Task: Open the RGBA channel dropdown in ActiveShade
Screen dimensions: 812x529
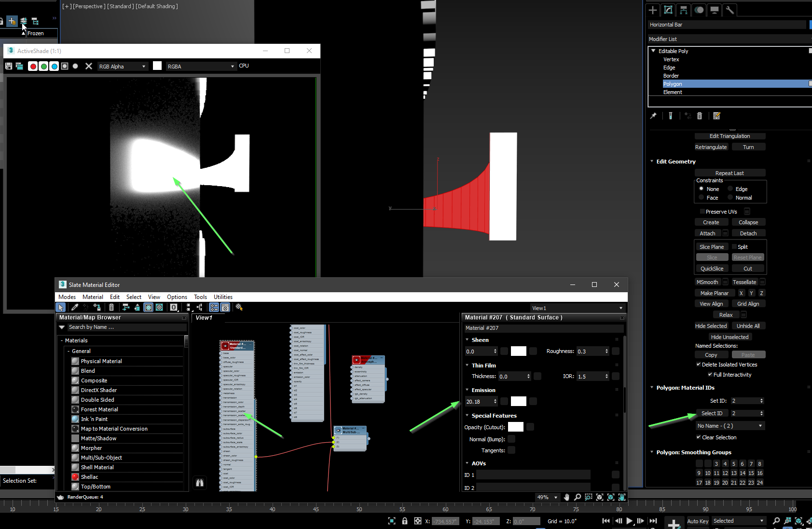Action: 201,67
